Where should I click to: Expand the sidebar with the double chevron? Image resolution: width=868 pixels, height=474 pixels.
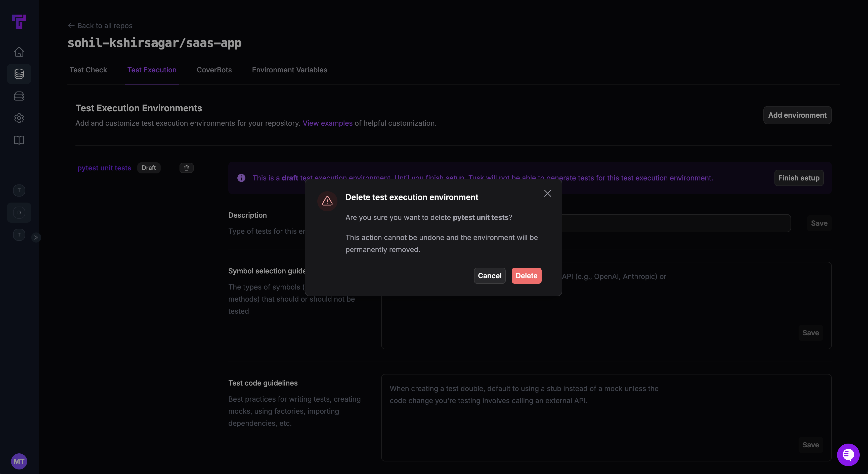click(36, 238)
